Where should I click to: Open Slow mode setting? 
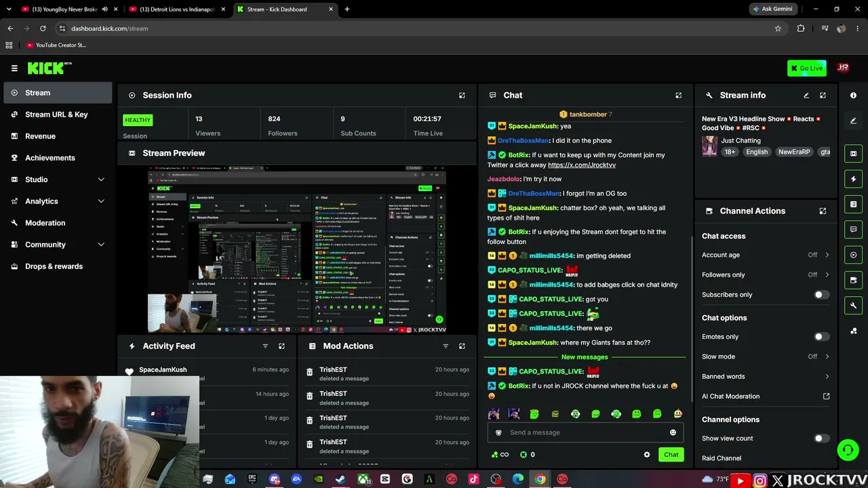766,357
